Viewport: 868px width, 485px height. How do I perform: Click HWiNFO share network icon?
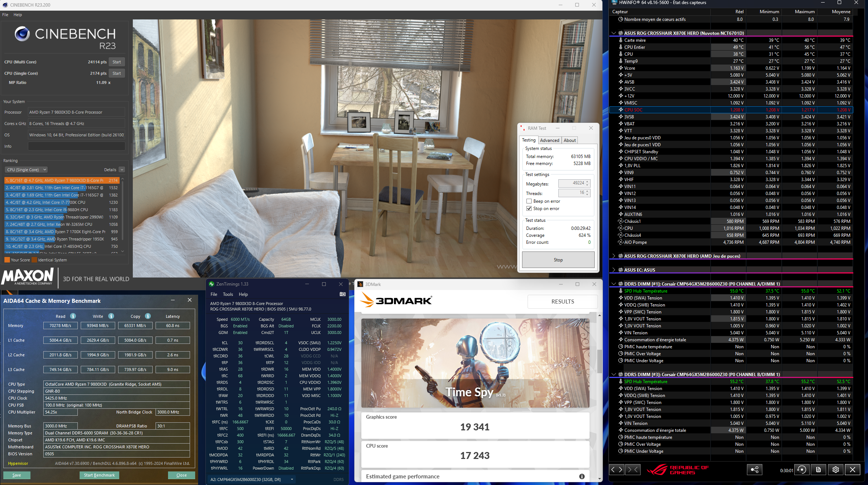click(x=755, y=470)
